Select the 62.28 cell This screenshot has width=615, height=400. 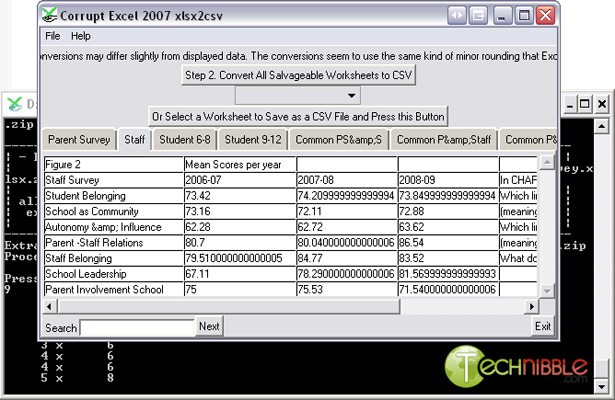[240, 227]
